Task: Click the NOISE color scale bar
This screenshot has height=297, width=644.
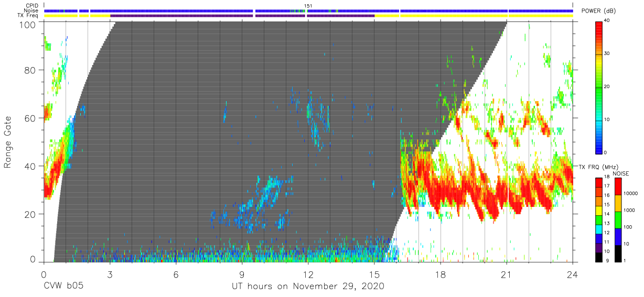Action: point(618,219)
